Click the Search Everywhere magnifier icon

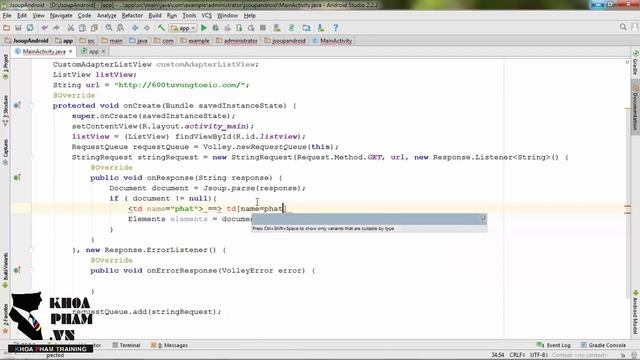(623, 27)
